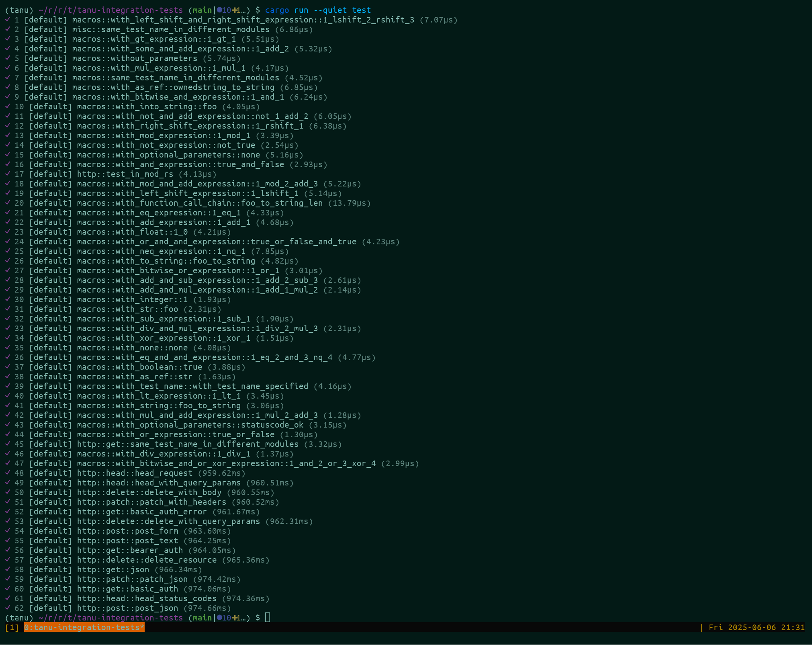This screenshot has width=812, height=645.
Task: Click the date and time in status bar
Action: (x=756, y=627)
